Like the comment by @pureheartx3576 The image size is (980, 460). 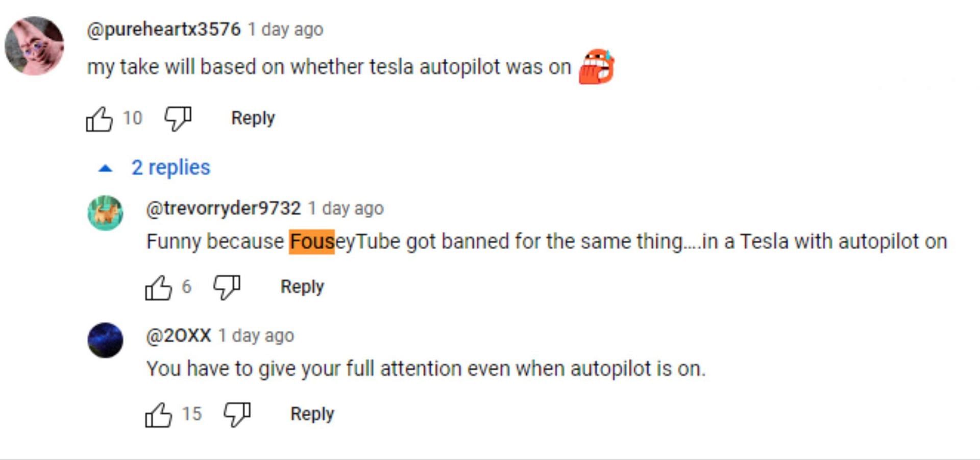click(x=99, y=119)
